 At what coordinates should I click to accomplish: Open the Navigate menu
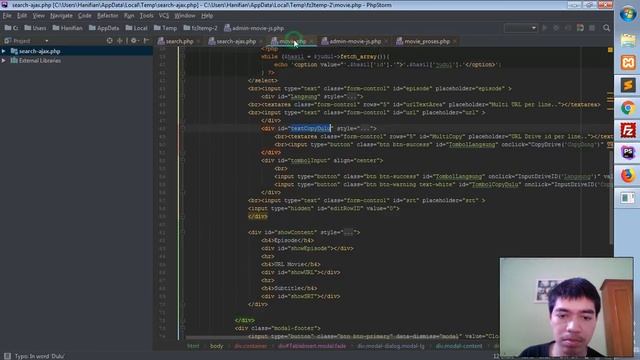pos(61,16)
